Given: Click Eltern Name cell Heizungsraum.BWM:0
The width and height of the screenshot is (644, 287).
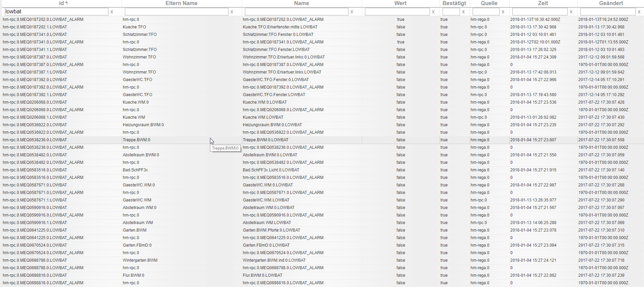Looking at the screenshot, I should (143, 125).
